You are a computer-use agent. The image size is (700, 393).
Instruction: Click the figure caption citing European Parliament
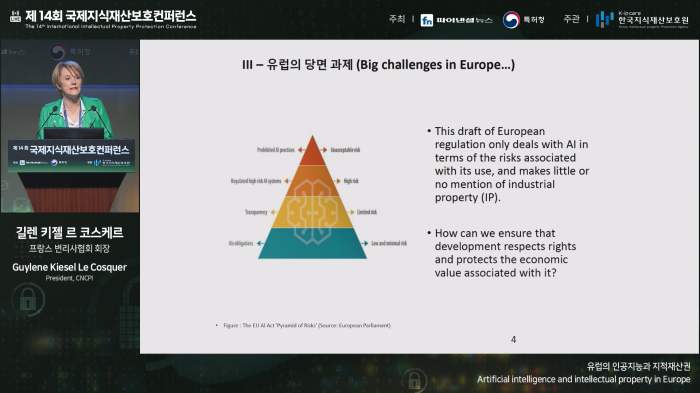pyautogui.click(x=307, y=326)
